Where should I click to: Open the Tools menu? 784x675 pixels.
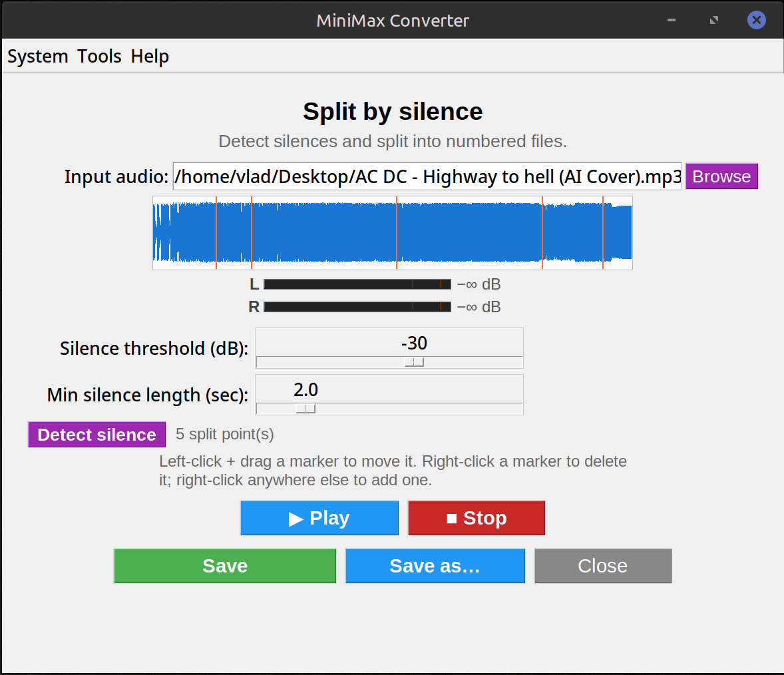click(99, 56)
